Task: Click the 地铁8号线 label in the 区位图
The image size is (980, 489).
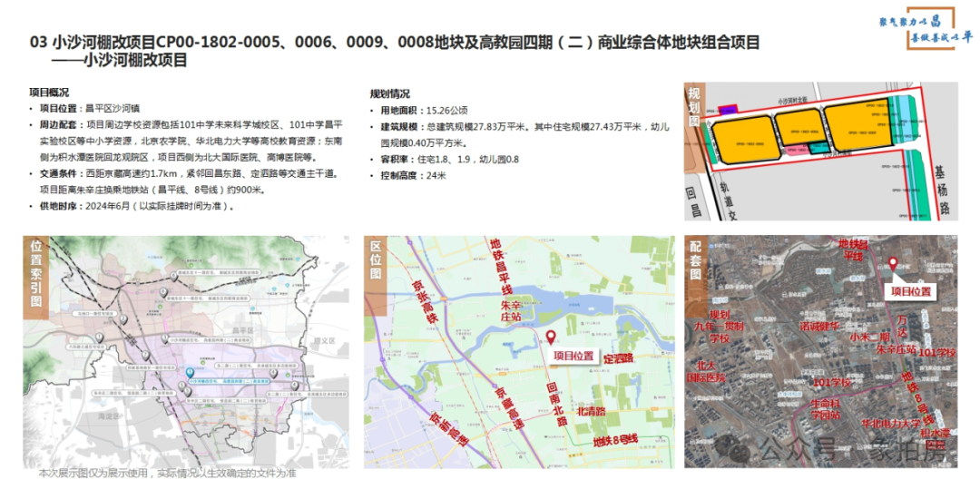Action: tap(613, 440)
